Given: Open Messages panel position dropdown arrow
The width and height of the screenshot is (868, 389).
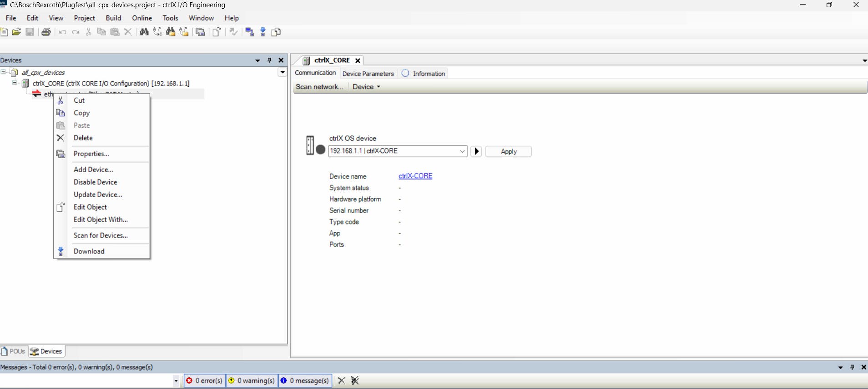Looking at the screenshot, I should [840, 367].
